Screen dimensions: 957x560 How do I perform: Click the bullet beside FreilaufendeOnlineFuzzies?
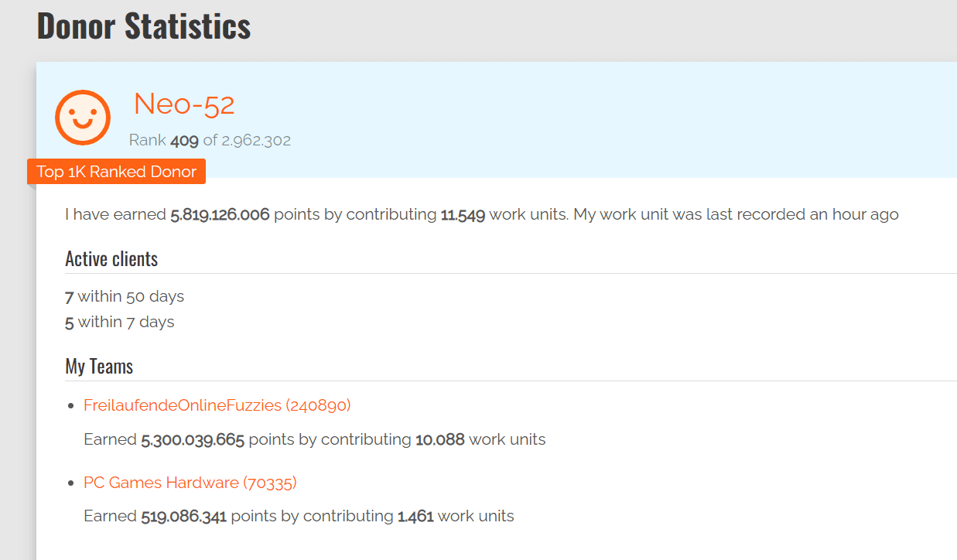(70, 406)
